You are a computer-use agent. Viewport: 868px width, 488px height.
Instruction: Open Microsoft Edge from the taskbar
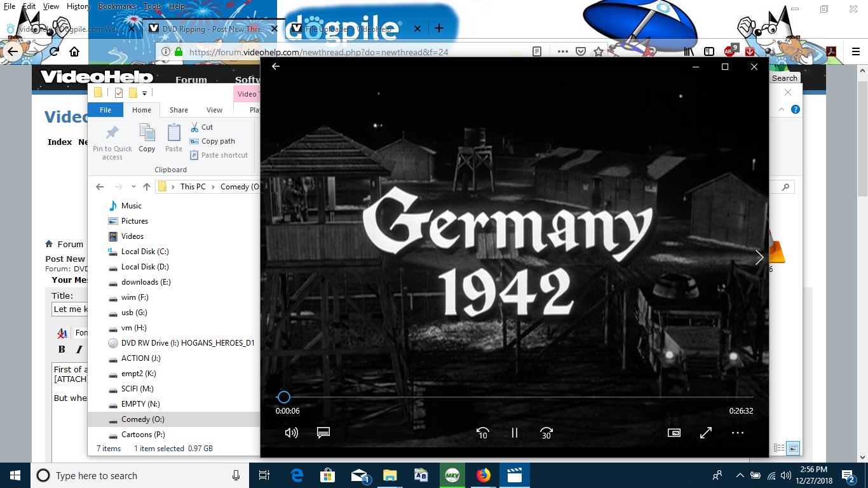pos(297,475)
